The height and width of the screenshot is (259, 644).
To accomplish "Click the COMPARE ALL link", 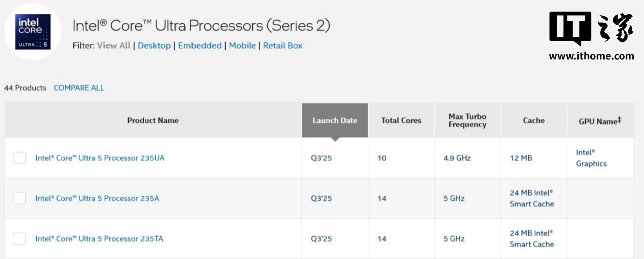I will click(79, 88).
